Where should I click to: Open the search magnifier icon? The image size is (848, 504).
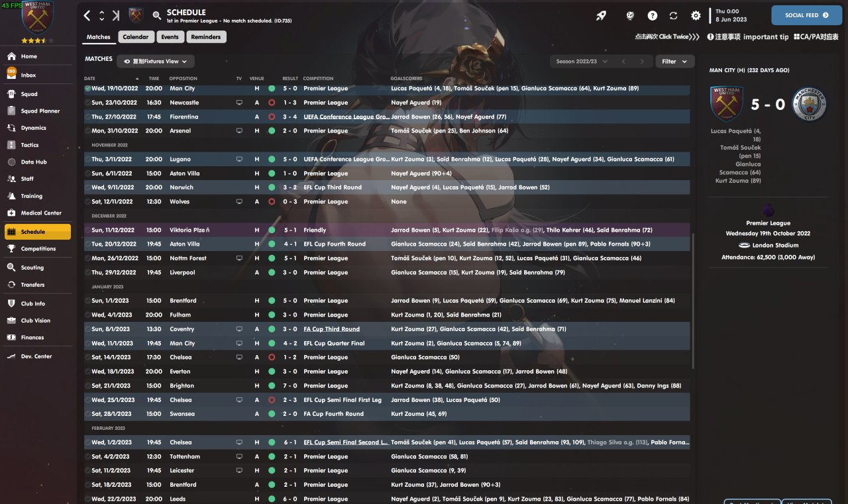point(157,15)
